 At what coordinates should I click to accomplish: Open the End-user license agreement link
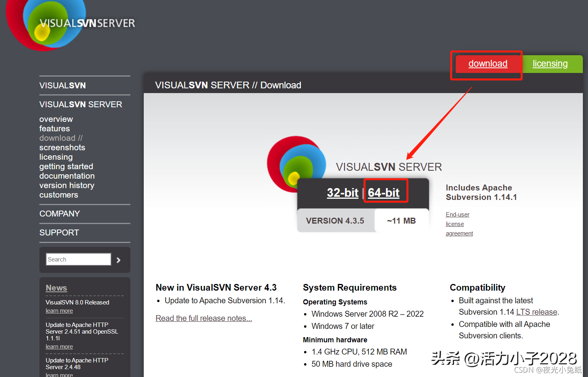459,224
